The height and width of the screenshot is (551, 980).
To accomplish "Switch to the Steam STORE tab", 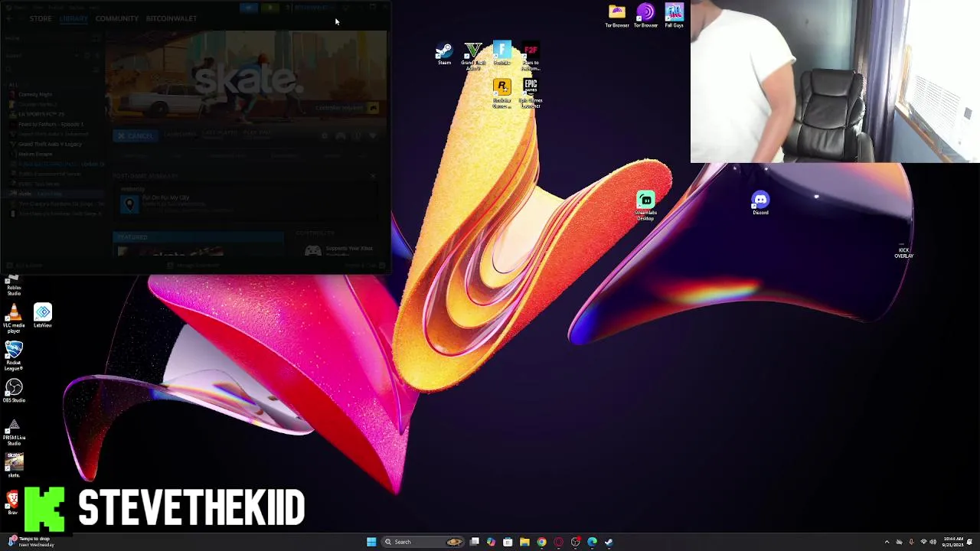I will (41, 18).
